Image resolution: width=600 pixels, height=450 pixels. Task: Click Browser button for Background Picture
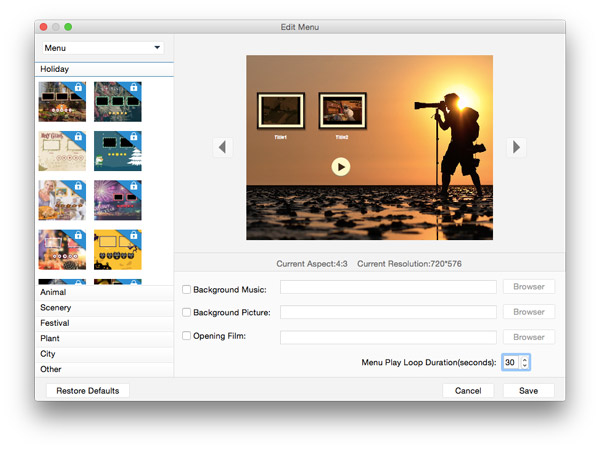tap(528, 312)
